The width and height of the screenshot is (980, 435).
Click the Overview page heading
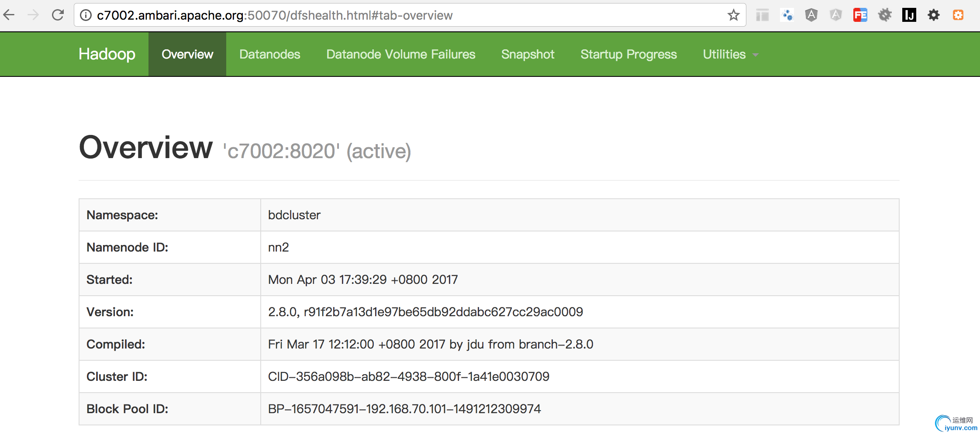click(146, 148)
